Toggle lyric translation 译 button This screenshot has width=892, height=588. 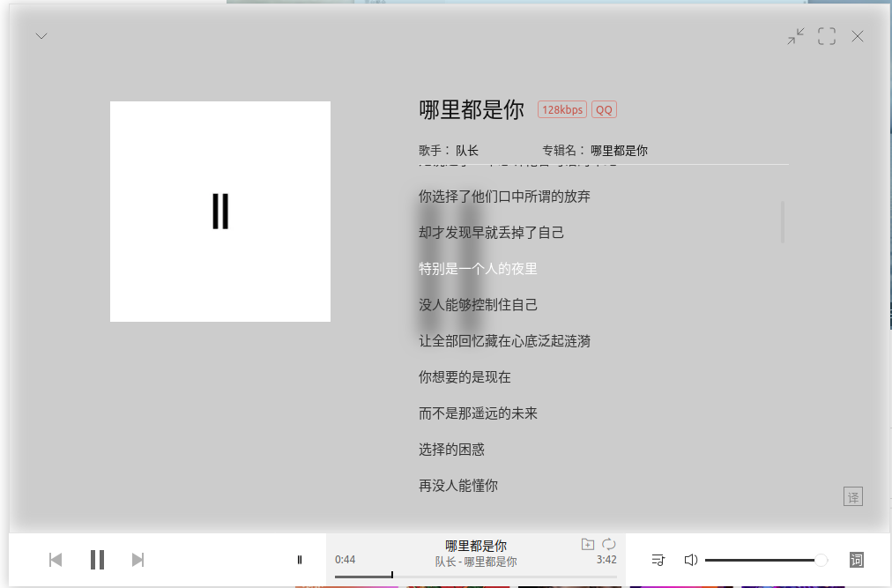tap(852, 496)
